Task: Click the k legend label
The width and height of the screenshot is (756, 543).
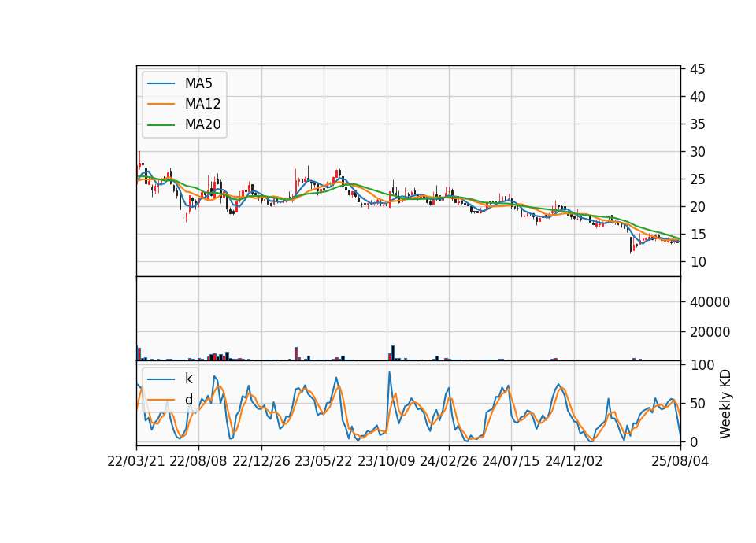Action: [x=188, y=379]
